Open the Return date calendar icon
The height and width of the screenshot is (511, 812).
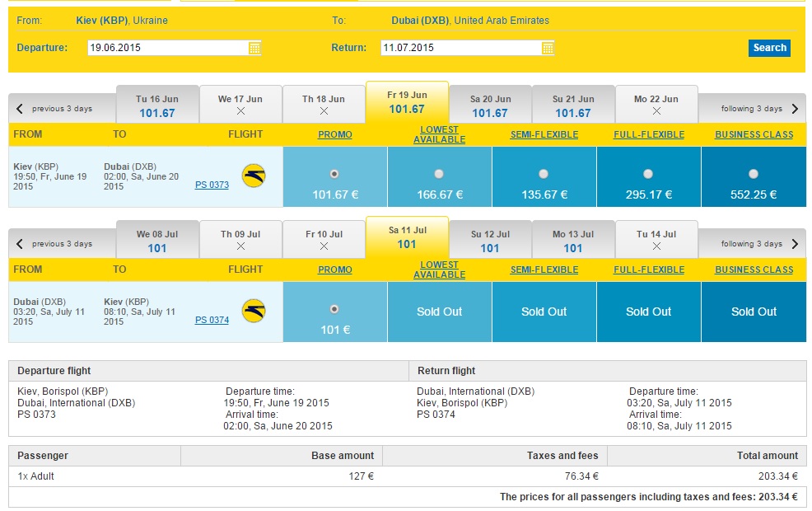click(548, 48)
